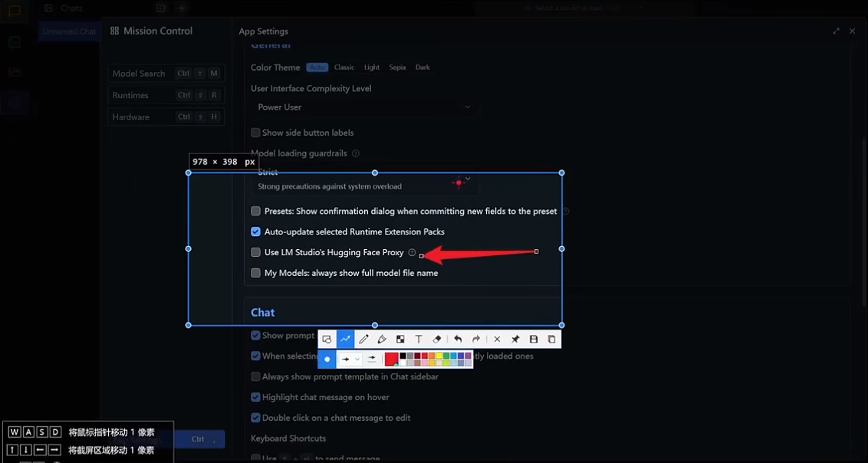This screenshot has height=463, width=868.
Task: Toggle the Show prompt checkbox under Chat
Action: tap(256, 335)
